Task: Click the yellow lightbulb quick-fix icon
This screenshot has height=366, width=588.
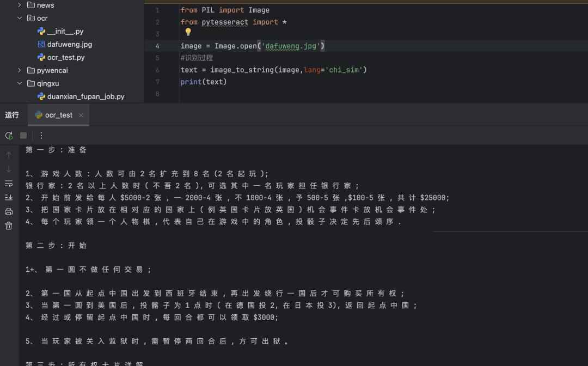Action: [x=188, y=32]
